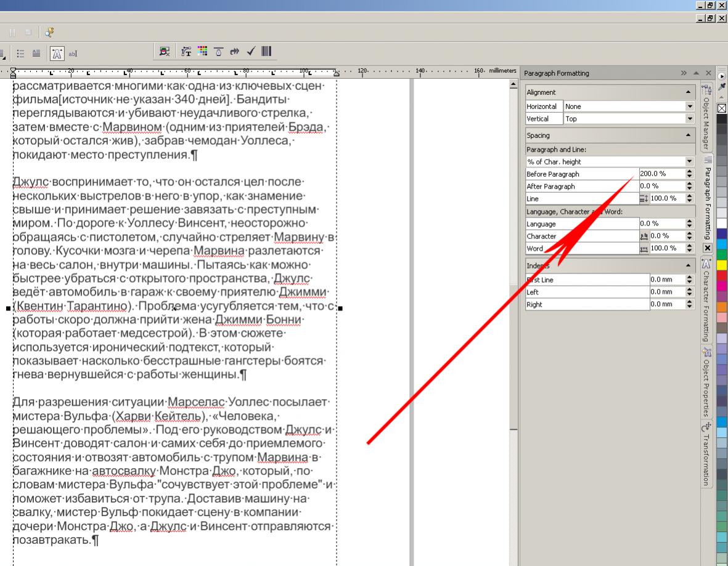Click the Edit Text ab| icon

(x=73, y=54)
